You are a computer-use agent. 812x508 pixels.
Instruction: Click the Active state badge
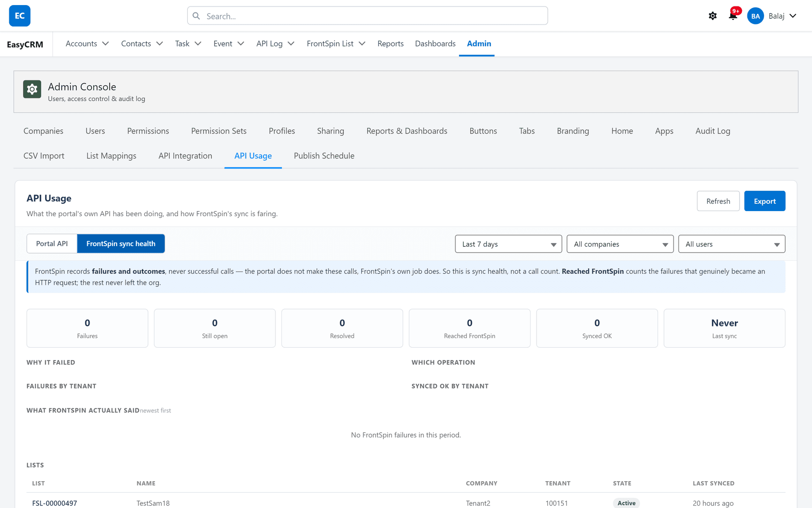pyautogui.click(x=626, y=503)
